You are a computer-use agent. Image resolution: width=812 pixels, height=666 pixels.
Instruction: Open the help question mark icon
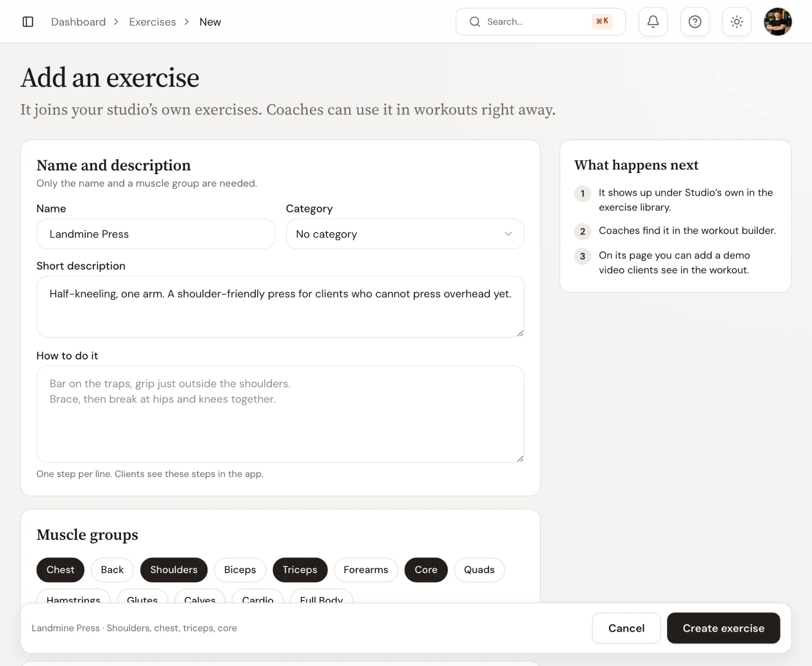coord(695,22)
